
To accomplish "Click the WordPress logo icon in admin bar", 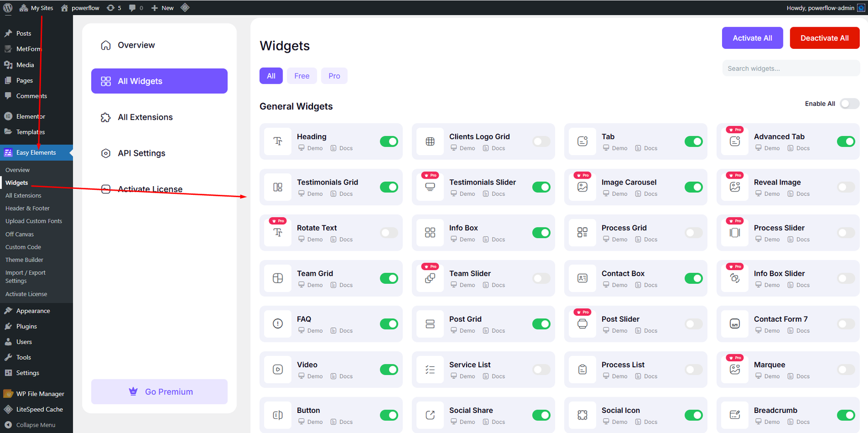I will tap(8, 8).
